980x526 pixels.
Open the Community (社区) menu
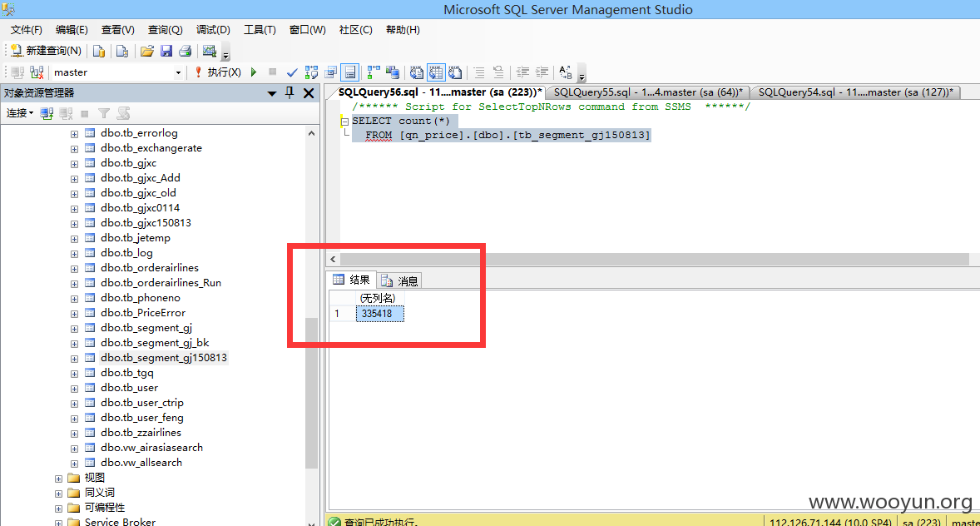[355, 30]
